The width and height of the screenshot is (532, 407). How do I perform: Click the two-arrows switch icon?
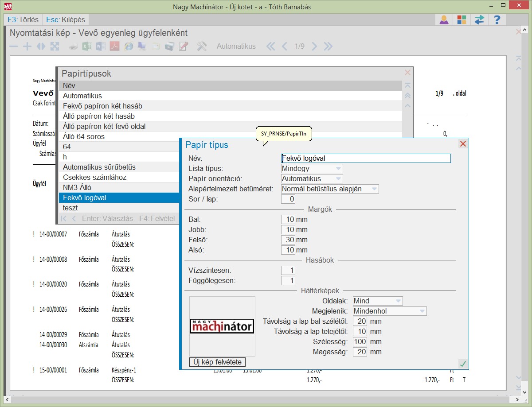(479, 20)
